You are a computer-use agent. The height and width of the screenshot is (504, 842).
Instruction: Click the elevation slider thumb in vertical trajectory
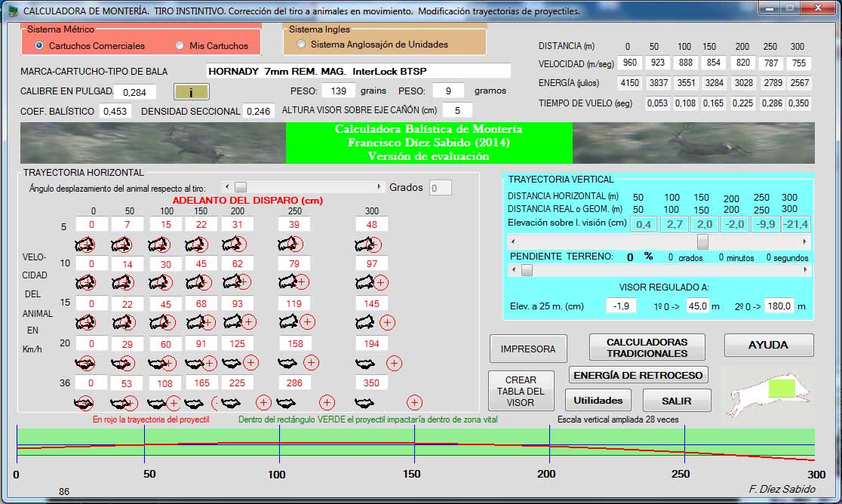click(702, 241)
